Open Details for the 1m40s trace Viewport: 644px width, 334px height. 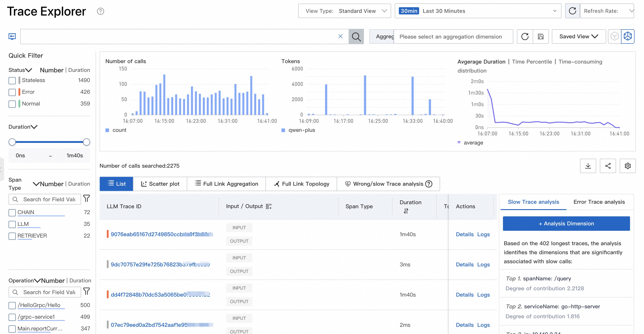464,234
